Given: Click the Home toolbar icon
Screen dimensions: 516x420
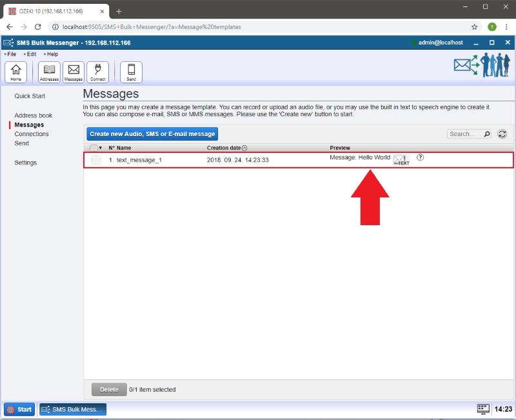Looking at the screenshot, I should pos(15,72).
